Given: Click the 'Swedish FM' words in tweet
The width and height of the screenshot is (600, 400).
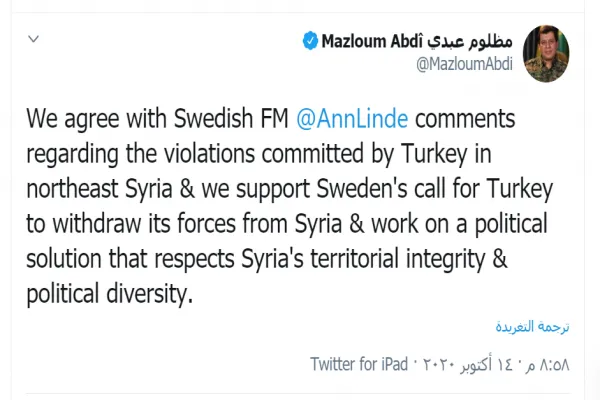Looking at the screenshot, I should click(x=231, y=118).
